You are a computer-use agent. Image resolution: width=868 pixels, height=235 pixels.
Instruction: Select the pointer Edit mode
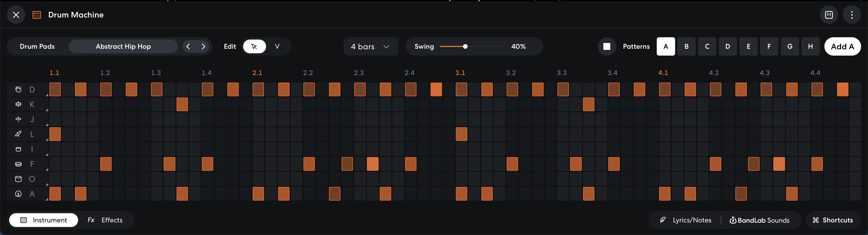coord(254,46)
